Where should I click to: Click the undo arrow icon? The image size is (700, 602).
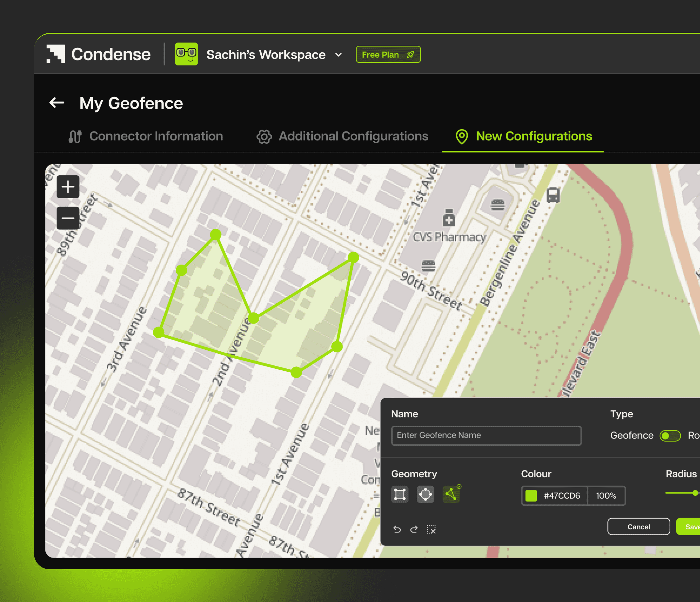click(x=397, y=529)
